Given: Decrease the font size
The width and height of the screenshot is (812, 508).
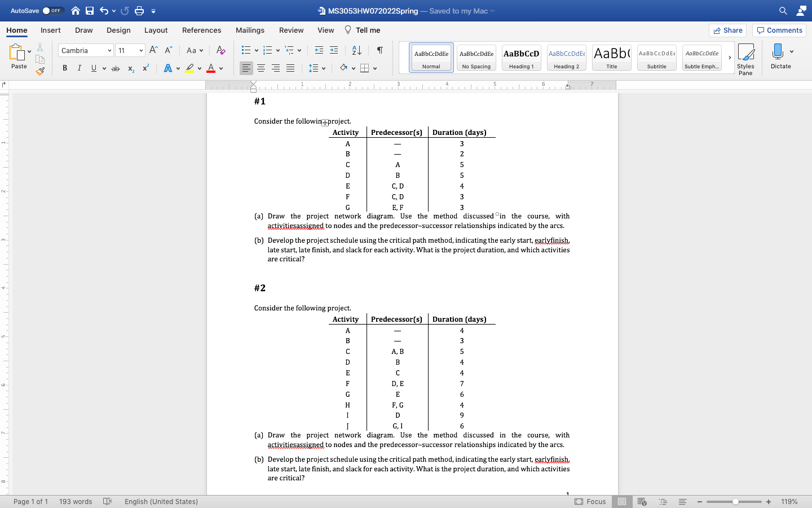Looking at the screenshot, I should tap(168, 50).
